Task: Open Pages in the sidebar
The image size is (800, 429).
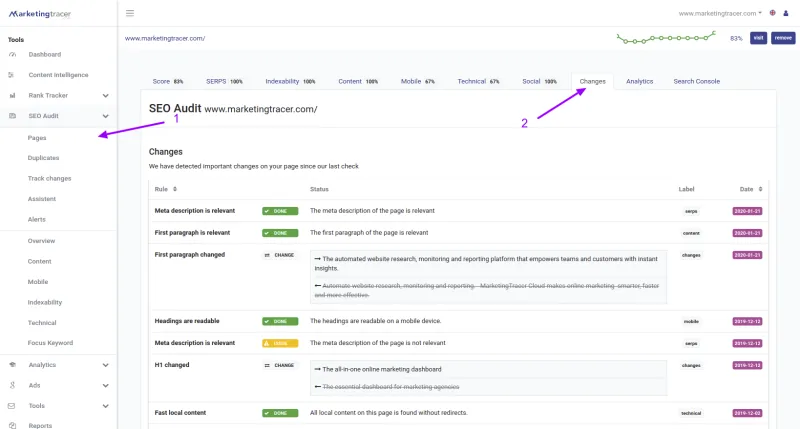Action: (x=37, y=138)
